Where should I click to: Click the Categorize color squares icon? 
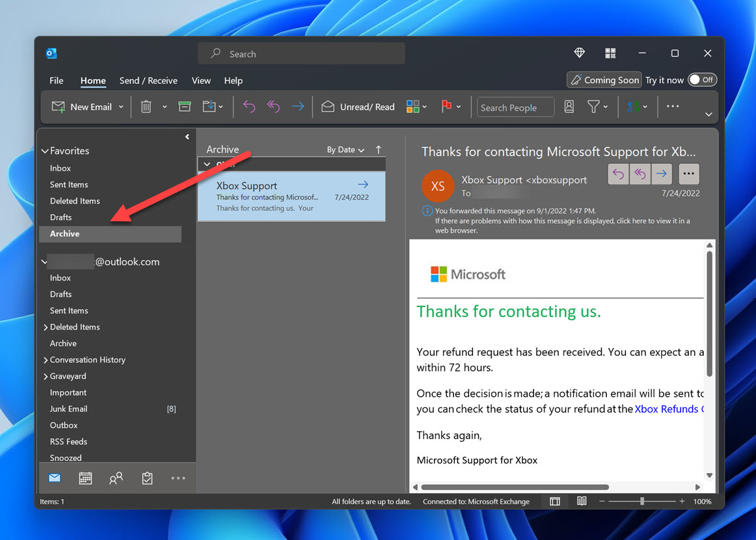click(412, 107)
